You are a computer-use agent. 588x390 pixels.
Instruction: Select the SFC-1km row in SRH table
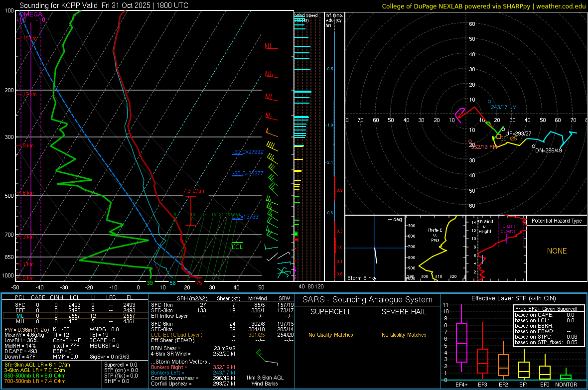pos(222,305)
